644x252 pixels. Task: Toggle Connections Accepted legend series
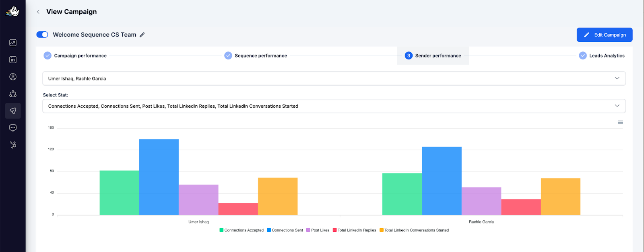[242, 230]
